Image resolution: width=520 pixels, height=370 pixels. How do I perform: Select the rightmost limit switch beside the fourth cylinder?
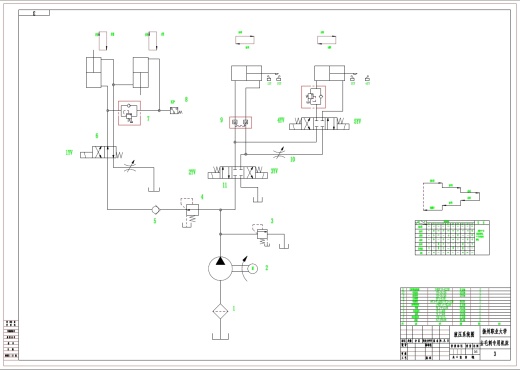[368, 79]
